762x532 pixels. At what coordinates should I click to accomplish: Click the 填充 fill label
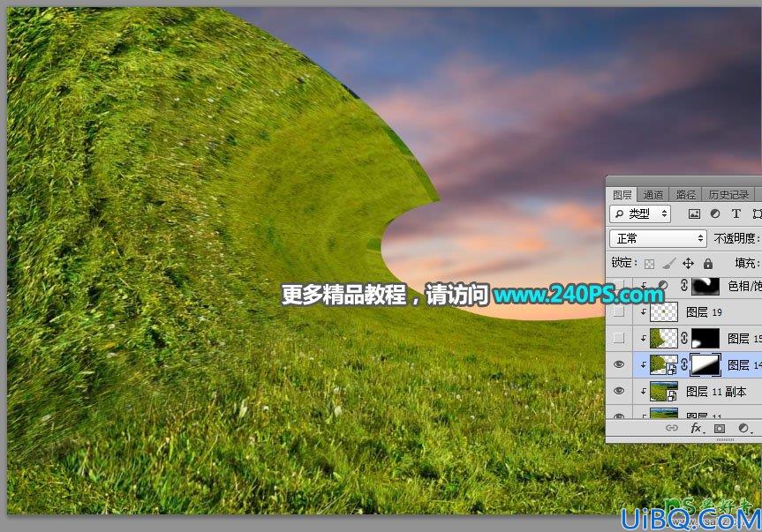(x=747, y=263)
